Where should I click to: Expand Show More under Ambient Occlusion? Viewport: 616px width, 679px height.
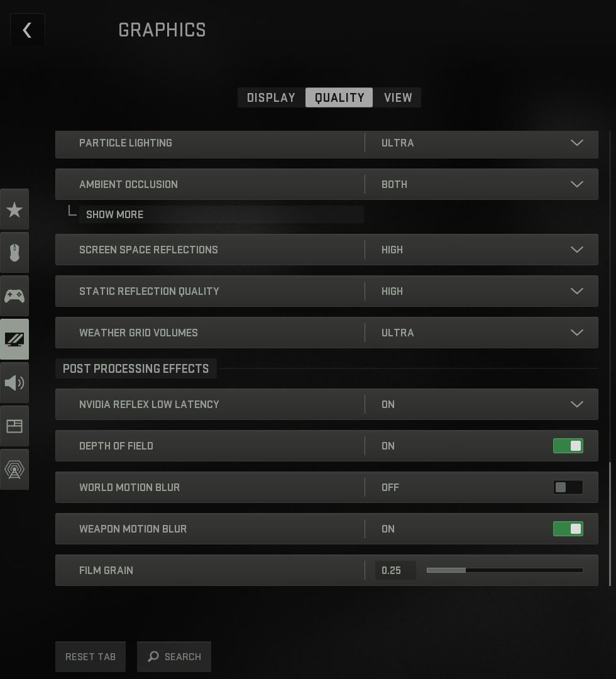coord(115,214)
